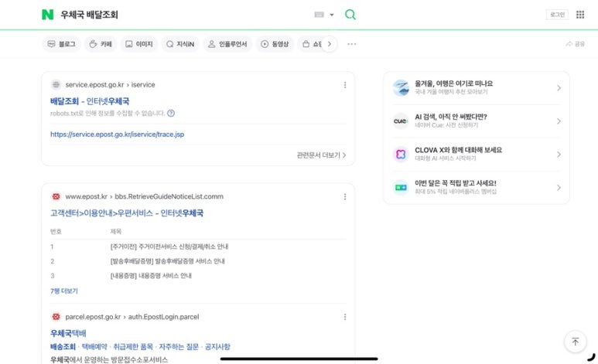Click the winter travel promo thumbnail icon

401,88
